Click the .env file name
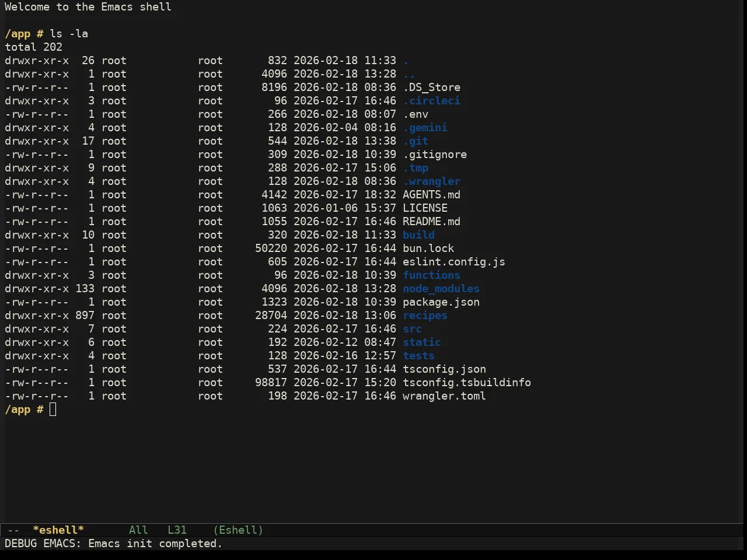This screenshot has height=560, width=747. click(416, 114)
